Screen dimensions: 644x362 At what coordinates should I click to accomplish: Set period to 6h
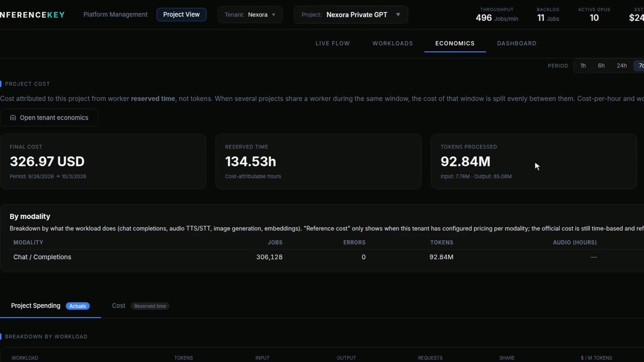coord(601,66)
